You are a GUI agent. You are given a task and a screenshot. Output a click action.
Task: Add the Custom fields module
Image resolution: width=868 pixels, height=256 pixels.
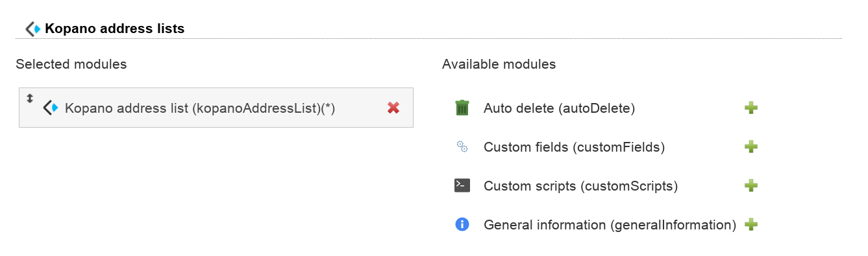click(x=751, y=146)
